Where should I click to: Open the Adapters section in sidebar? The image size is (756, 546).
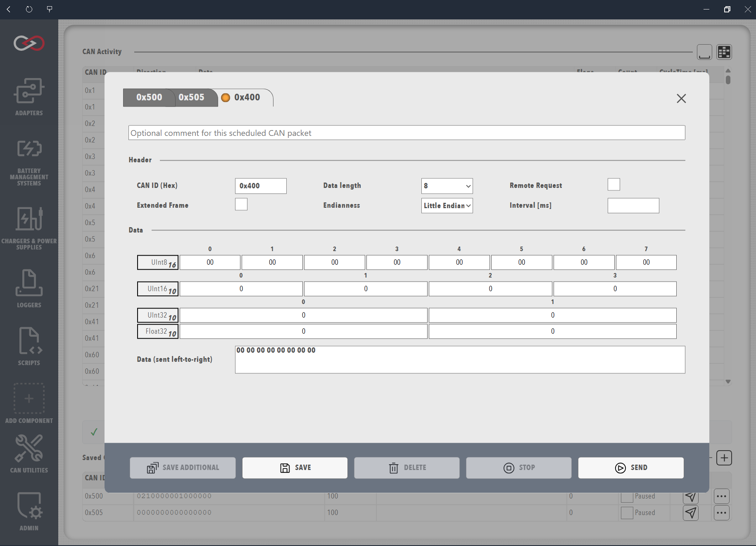click(29, 97)
